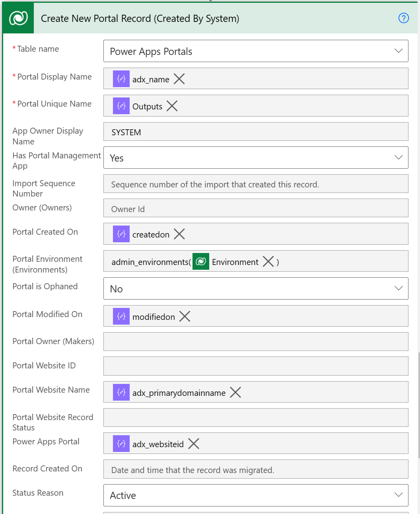
Task: Remove the adx_name dynamic content token
Action: click(x=179, y=79)
